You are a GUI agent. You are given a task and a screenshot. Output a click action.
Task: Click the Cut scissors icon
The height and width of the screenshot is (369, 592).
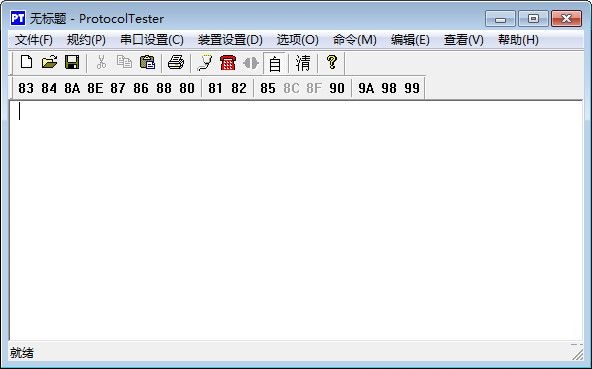point(101,62)
